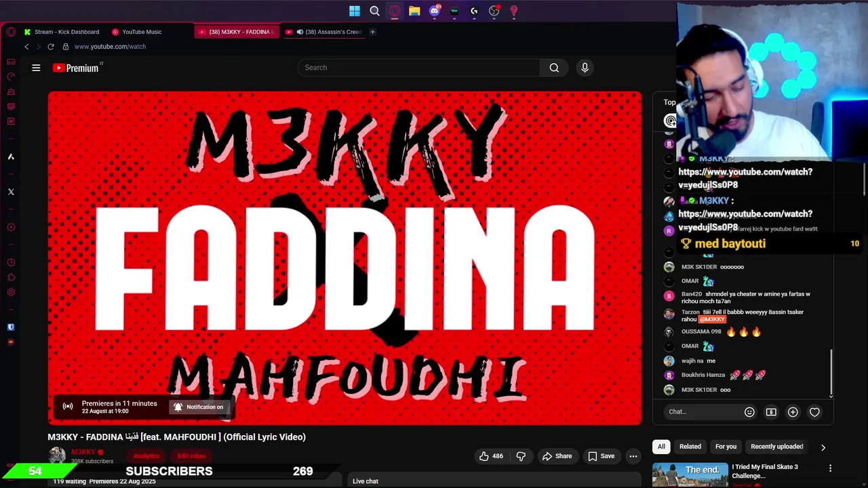Click the Opera menu logo in browser
This screenshot has width=868, height=488.
click(x=11, y=32)
